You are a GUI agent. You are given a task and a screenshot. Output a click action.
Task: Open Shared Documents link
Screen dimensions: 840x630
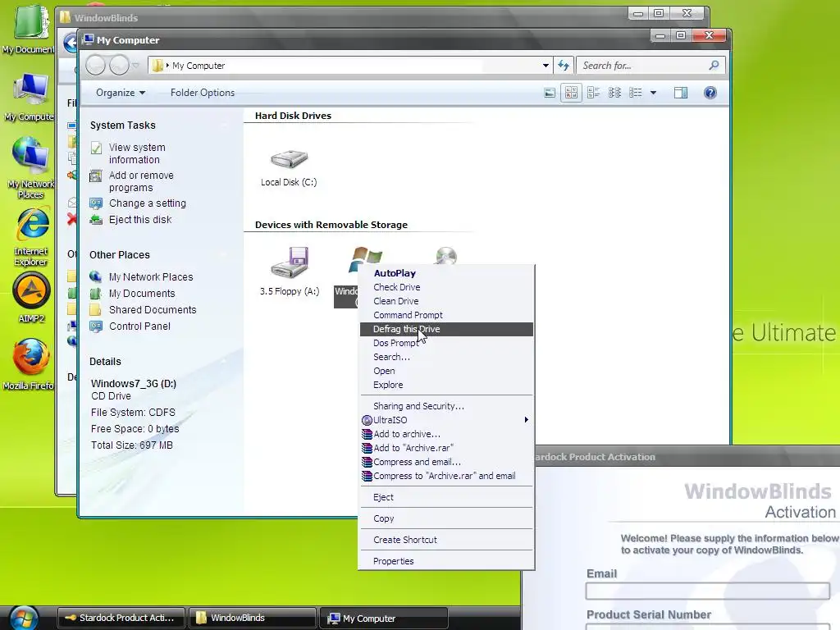tap(153, 309)
